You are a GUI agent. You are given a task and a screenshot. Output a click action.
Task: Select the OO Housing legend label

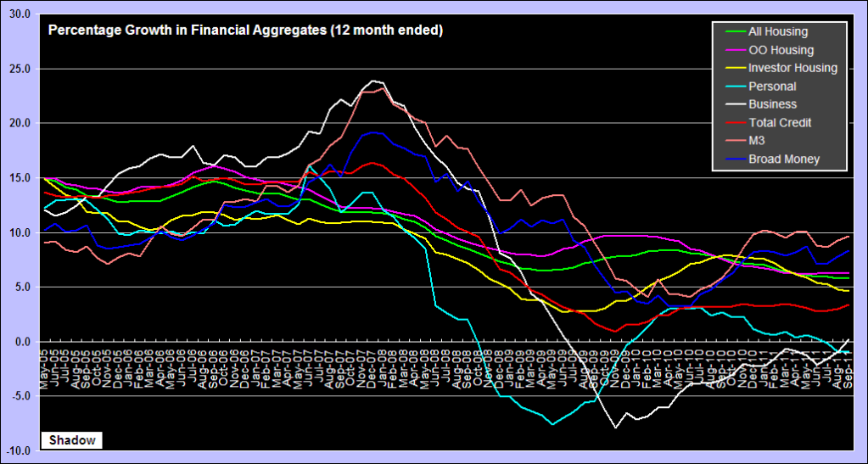click(x=781, y=50)
